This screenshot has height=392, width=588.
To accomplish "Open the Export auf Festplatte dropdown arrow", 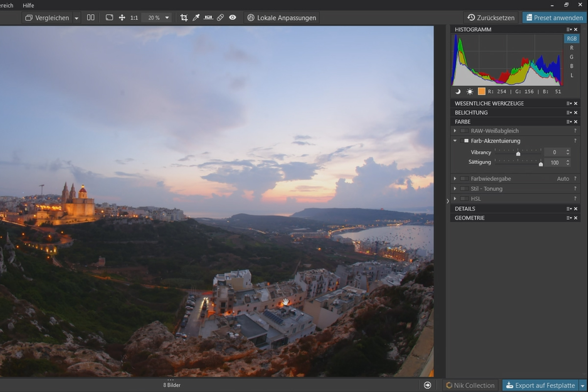I will coord(583,386).
